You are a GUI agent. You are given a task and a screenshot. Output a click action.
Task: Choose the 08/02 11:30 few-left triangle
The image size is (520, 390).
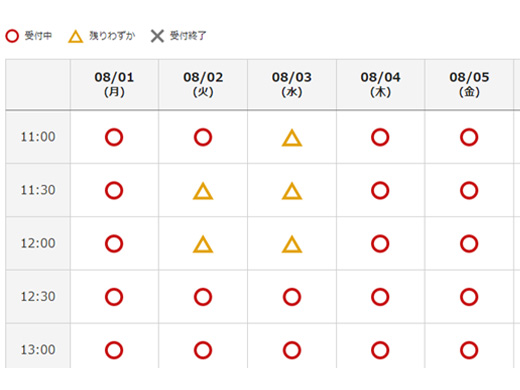pyautogui.click(x=203, y=191)
